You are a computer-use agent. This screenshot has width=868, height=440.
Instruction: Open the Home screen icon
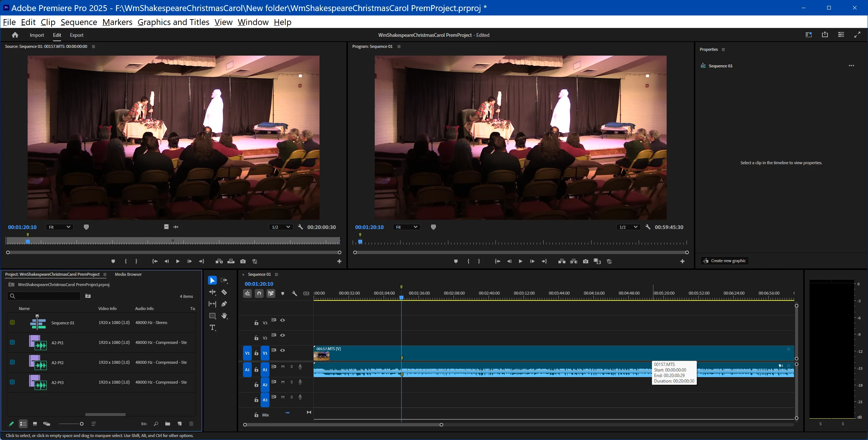15,35
